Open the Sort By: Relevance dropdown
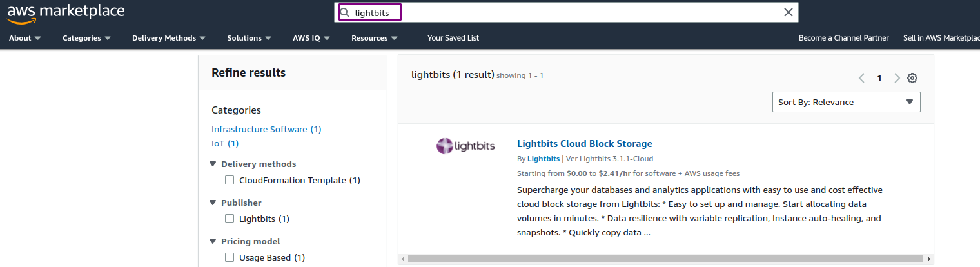 846,102
